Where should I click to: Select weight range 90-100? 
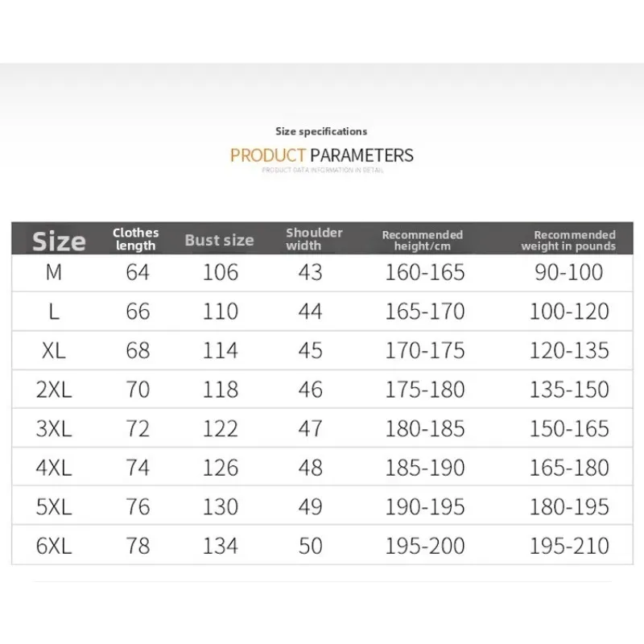point(569,272)
